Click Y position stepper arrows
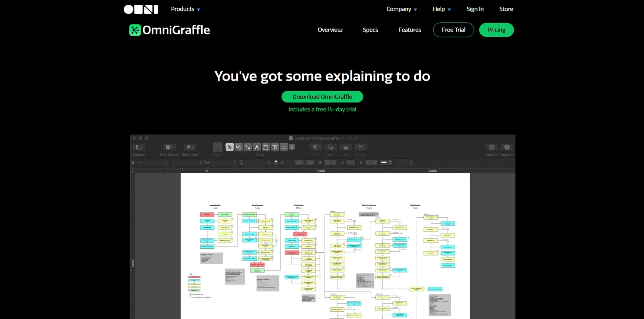The width and height of the screenshot is (644, 319). [201, 163]
